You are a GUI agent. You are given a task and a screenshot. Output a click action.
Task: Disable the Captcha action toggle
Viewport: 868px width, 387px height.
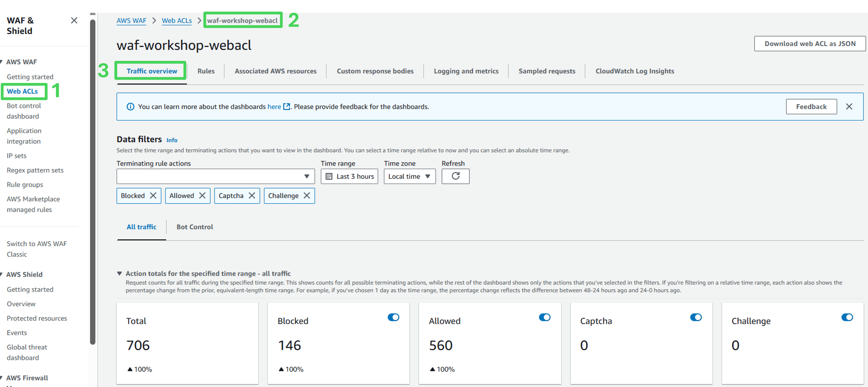(x=696, y=317)
